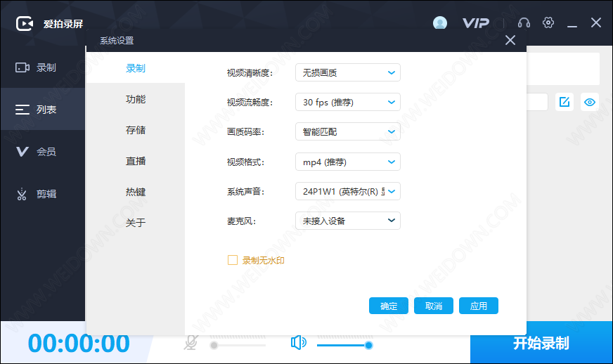The width and height of the screenshot is (613, 364).
Task: Expand the 系统声音 device dropdown
Action: click(347, 191)
